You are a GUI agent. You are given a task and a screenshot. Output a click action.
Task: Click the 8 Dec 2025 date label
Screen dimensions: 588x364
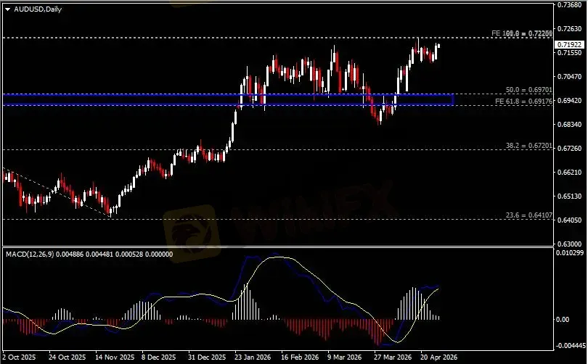(159, 357)
